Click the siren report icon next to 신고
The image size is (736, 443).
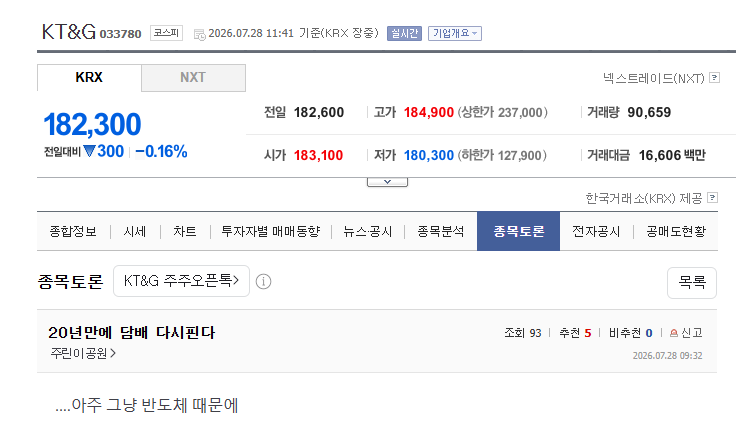click(674, 333)
